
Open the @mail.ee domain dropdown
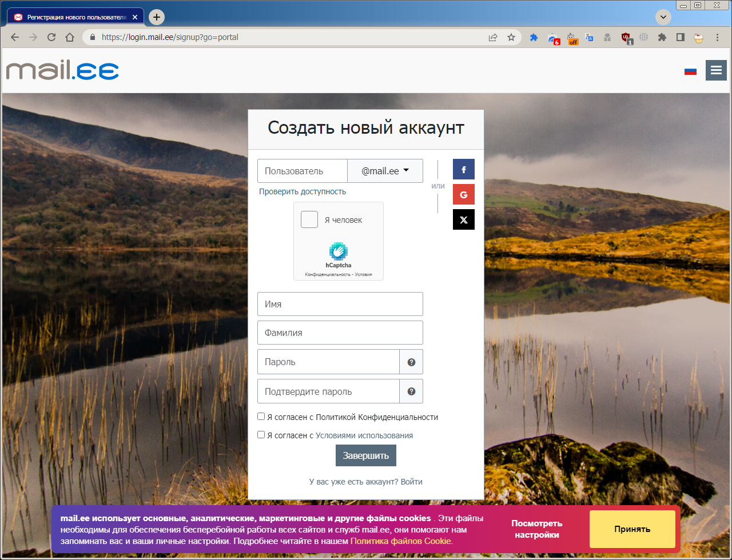385,171
